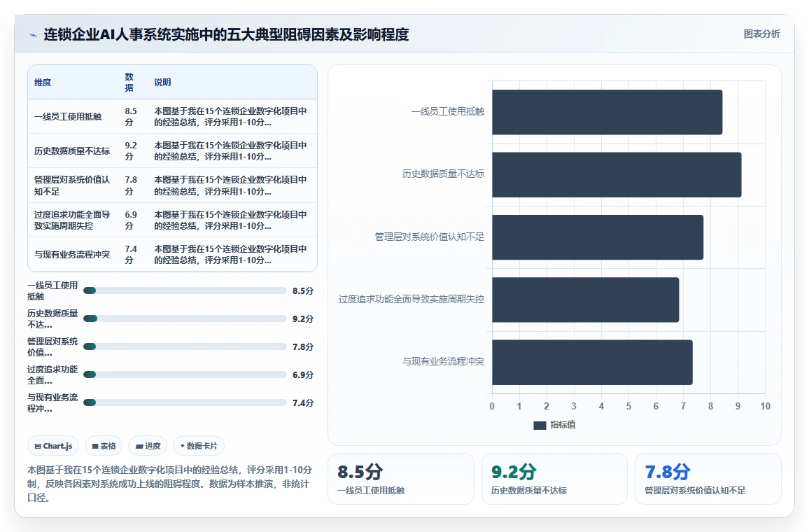
Task: Open the 8.5分 一线员工使用抵触 data card
Action: point(401,479)
